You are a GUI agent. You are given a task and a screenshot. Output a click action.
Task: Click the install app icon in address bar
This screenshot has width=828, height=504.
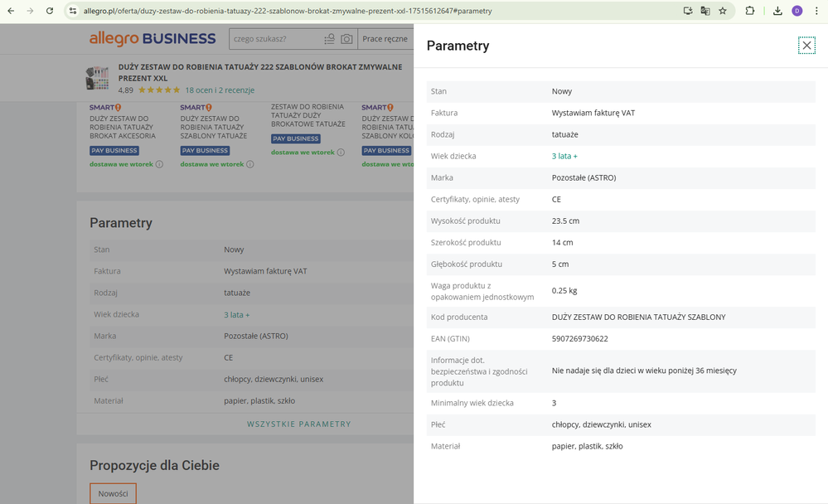688,11
